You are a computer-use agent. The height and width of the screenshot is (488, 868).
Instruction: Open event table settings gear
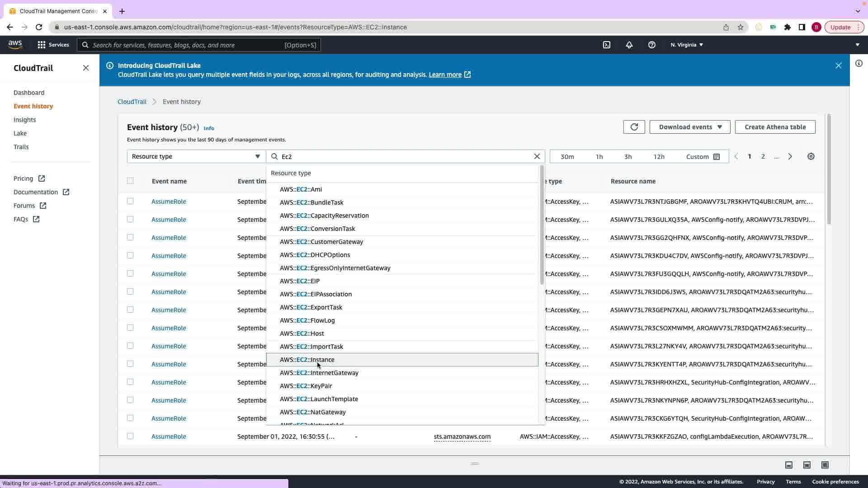coord(811,156)
